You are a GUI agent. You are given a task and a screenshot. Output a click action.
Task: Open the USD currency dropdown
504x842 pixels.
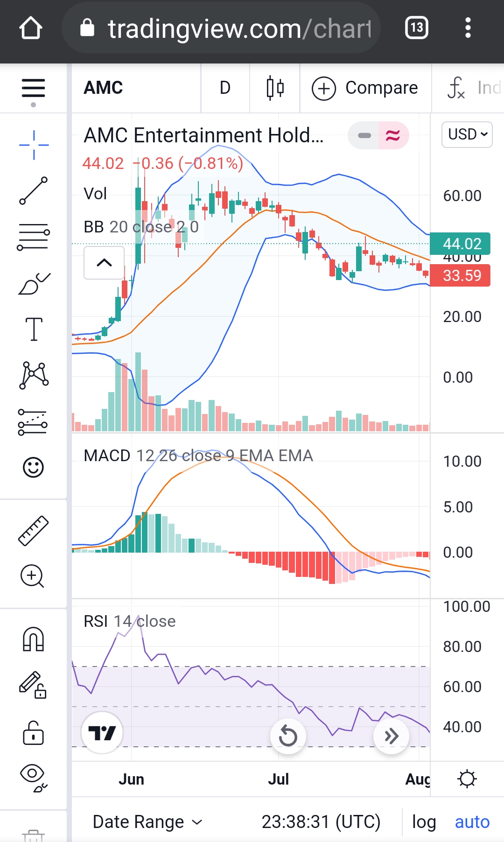point(467,134)
